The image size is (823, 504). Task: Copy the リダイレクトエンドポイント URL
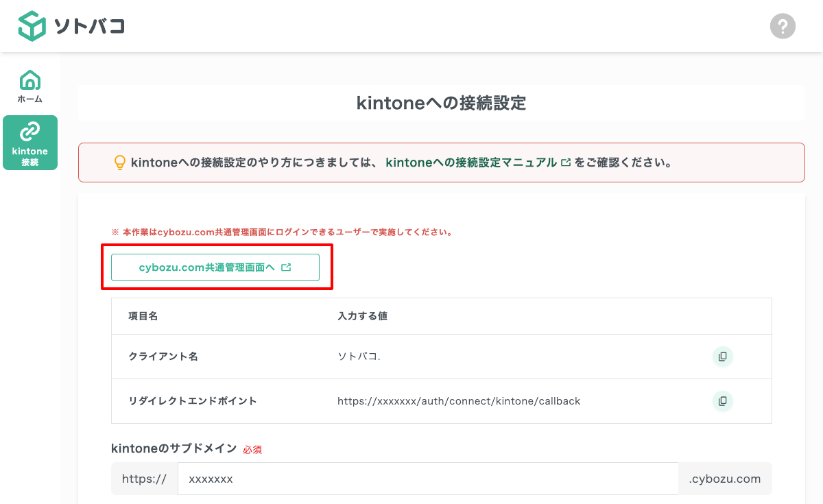click(x=722, y=401)
